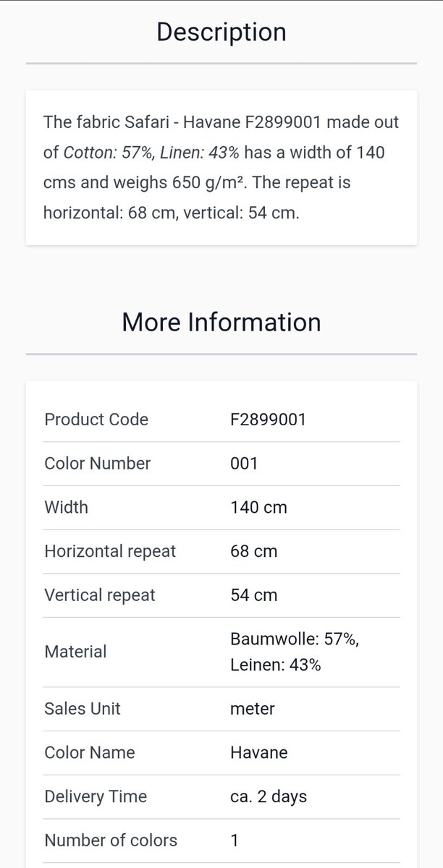Select 68 cm value in table
The width and height of the screenshot is (443, 868).
[x=253, y=551]
